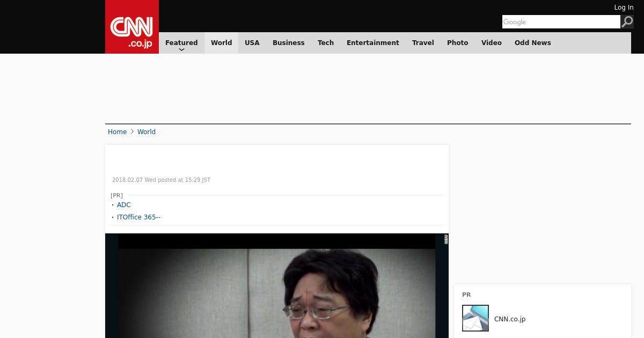Image resolution: width=644 pixels, height=338 pixels.
Task: Click the posted date 2018.02.07 text
Action: pos(161,180)
